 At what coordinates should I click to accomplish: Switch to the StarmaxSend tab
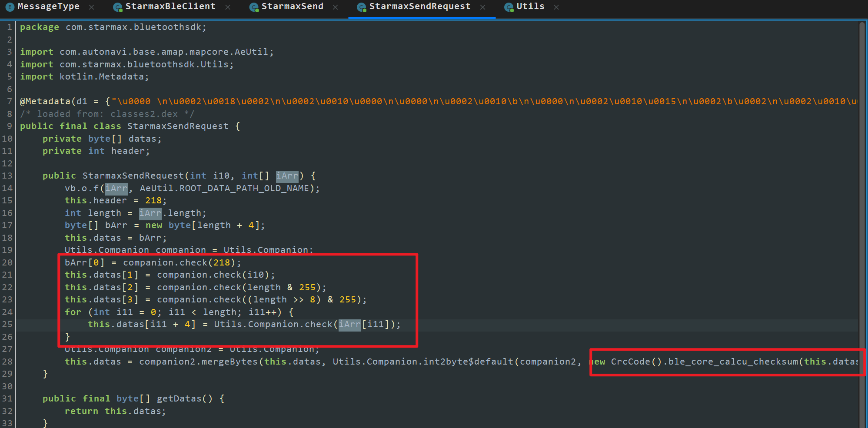click(x=293, y=7)
